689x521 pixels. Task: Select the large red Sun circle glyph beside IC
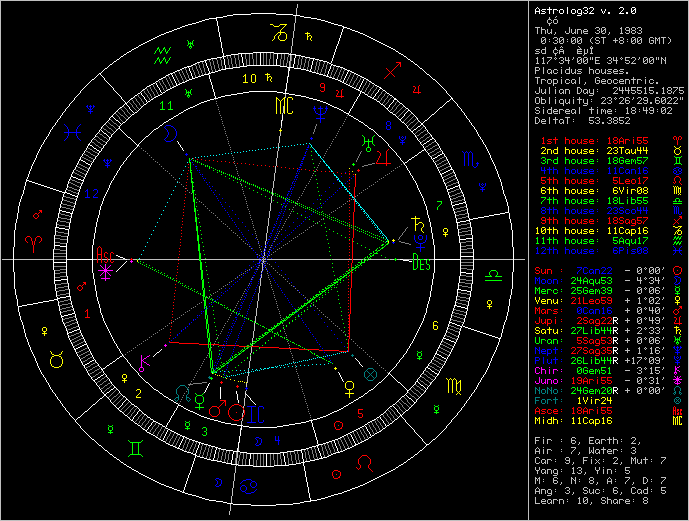point(236,413)
